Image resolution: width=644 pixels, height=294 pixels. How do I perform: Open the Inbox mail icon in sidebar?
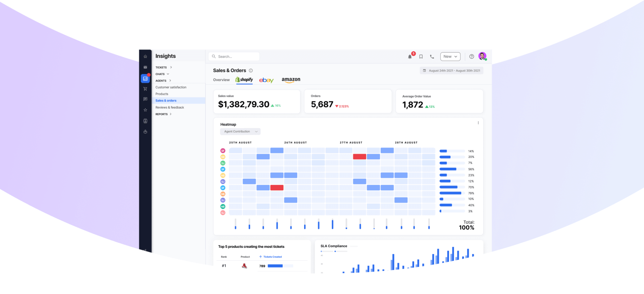145,67
